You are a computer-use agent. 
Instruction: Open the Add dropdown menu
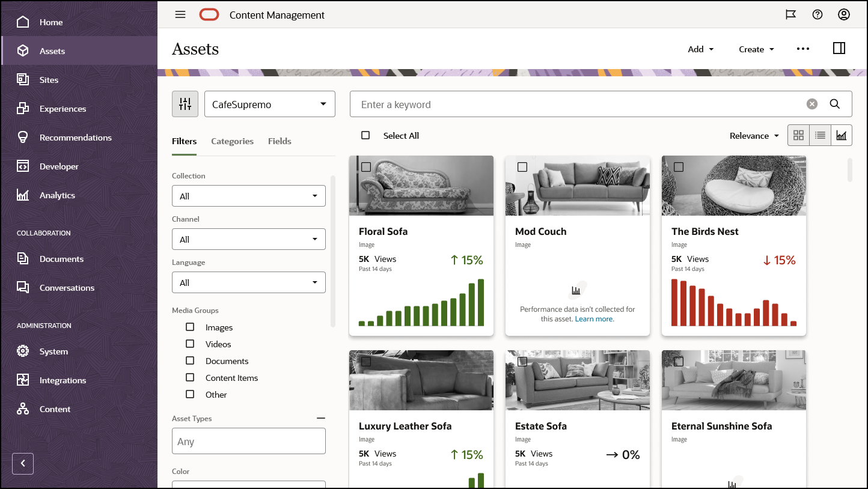pos(701,49)
